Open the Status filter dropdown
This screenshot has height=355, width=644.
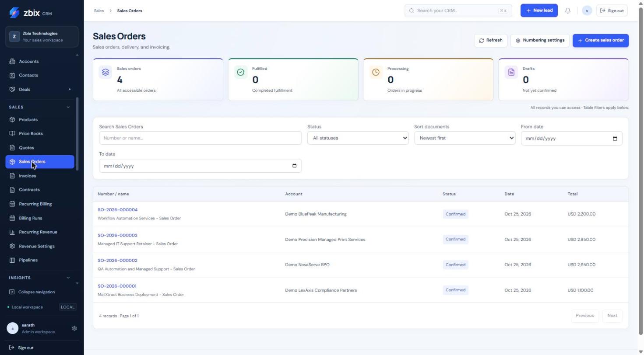[358, 138]
